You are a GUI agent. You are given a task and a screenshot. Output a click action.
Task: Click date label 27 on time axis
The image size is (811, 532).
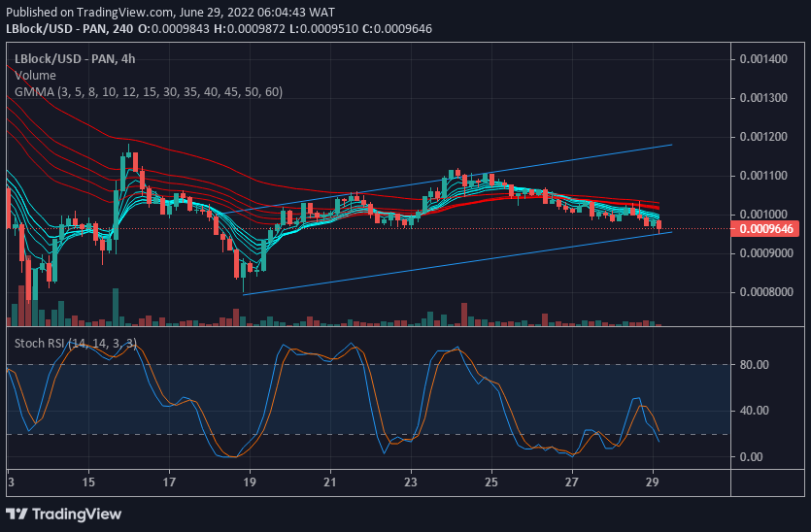pos(571,482)
